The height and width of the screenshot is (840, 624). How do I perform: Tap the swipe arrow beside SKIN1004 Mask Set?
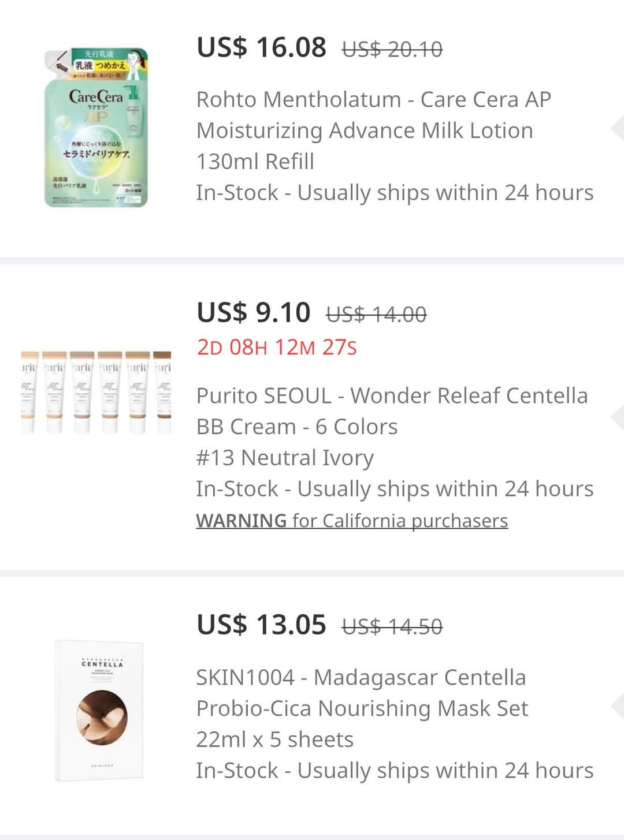617,705
